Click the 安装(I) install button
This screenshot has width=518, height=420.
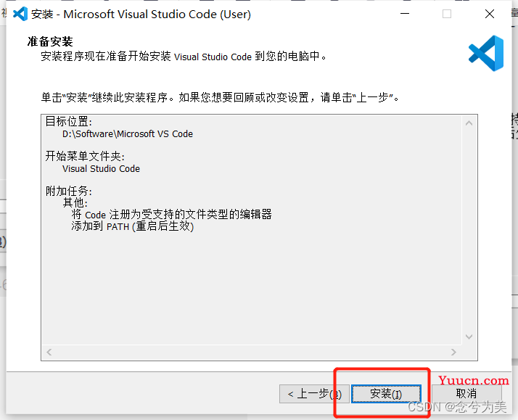(386, 394)
